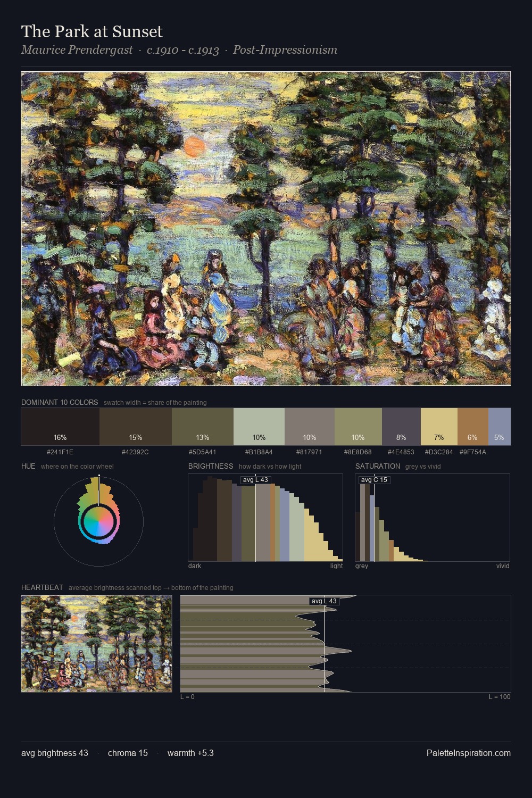
Task: Click footer 'avg brightness 43' stat
Action: pos(55,753)
